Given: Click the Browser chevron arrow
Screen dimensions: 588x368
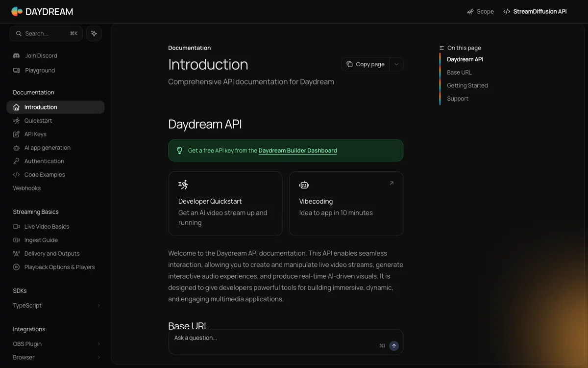Looking at the screenshot, I should (x=98, y=357).
